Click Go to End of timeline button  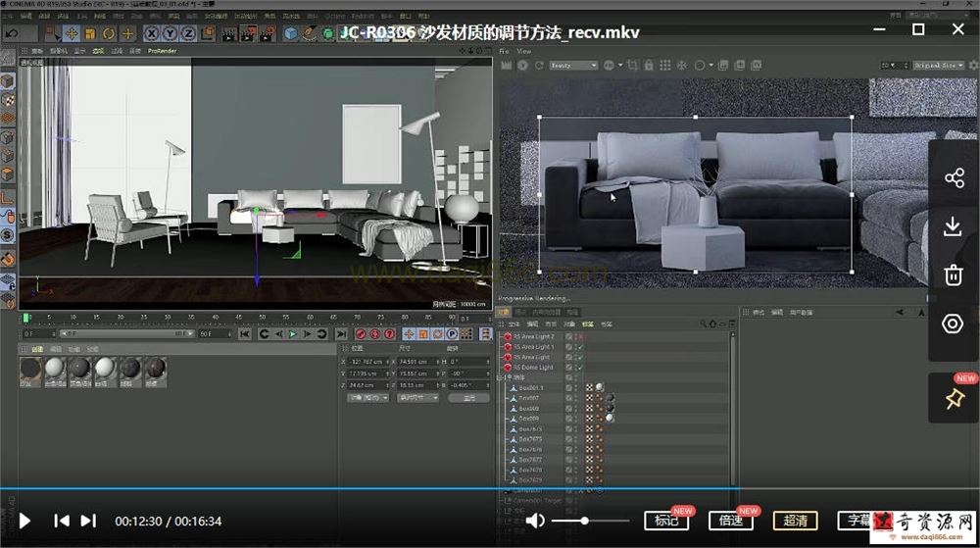click(x=341, y=334)
